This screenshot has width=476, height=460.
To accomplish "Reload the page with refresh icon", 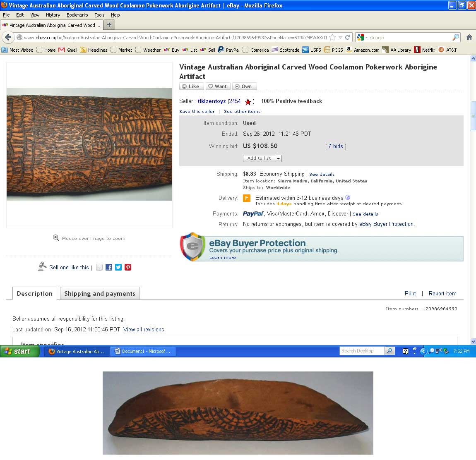I will click(348, 37).
